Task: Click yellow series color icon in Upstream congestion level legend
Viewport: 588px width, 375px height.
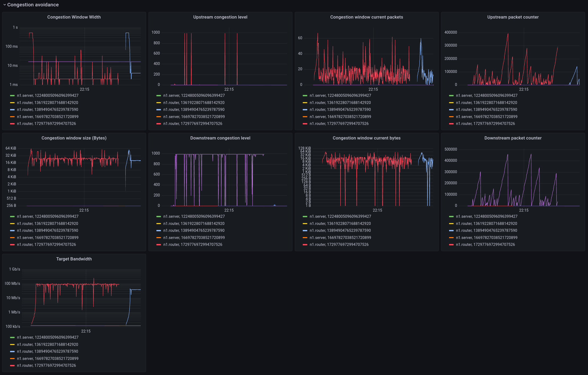Action: 159,103
